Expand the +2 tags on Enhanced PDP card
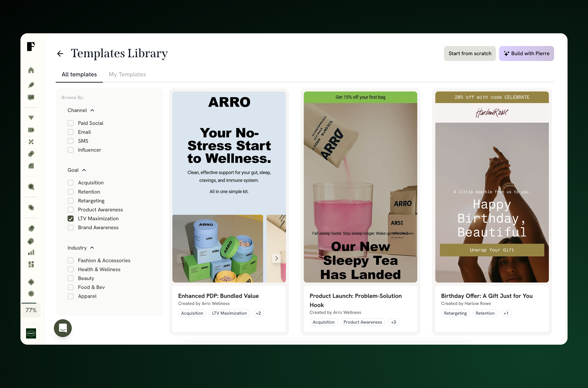The image size is (588, 388). [258, 313]
